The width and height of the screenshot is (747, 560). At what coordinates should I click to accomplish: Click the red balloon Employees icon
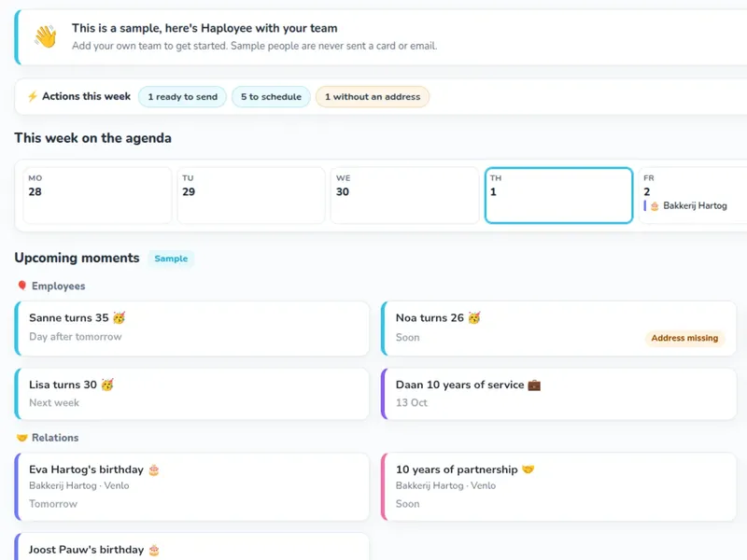pyautogui.click(x=21, y=286)
